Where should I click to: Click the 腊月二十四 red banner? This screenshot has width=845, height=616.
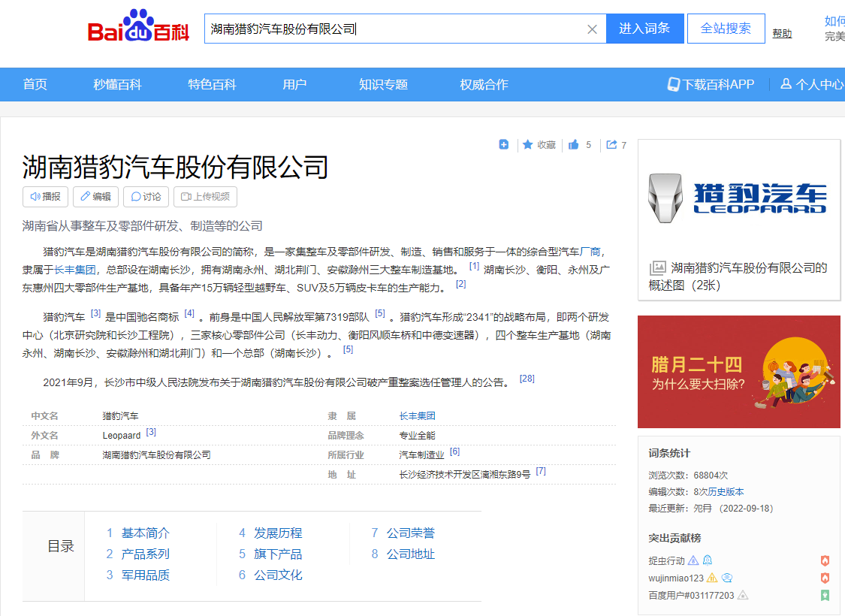click(739, 372)
